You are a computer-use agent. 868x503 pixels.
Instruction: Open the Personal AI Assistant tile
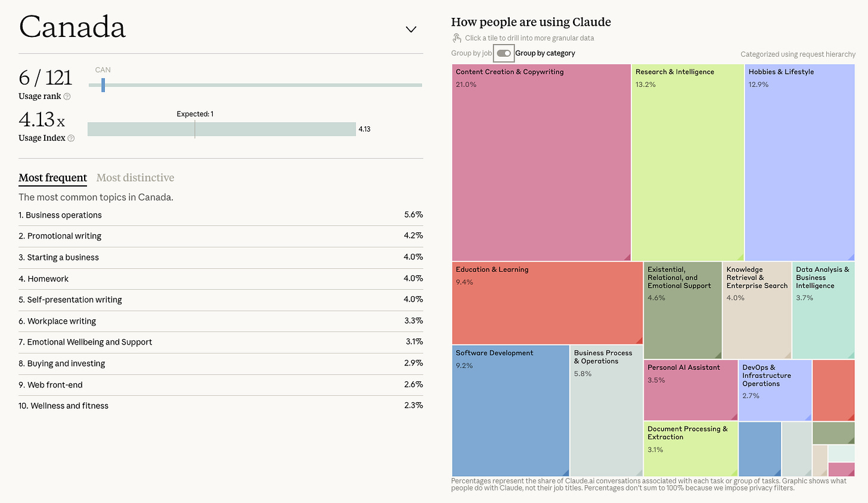click(691, 390)
